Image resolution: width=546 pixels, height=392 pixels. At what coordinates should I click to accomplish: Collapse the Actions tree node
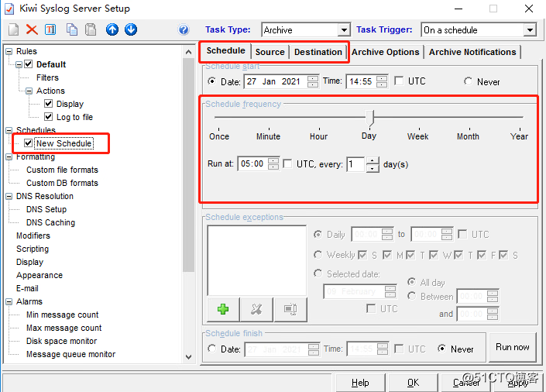pyautogui.click(x=29, y=91)
